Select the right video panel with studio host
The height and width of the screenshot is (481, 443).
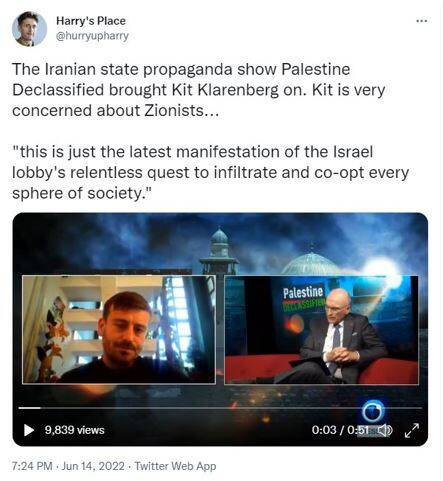322,330
